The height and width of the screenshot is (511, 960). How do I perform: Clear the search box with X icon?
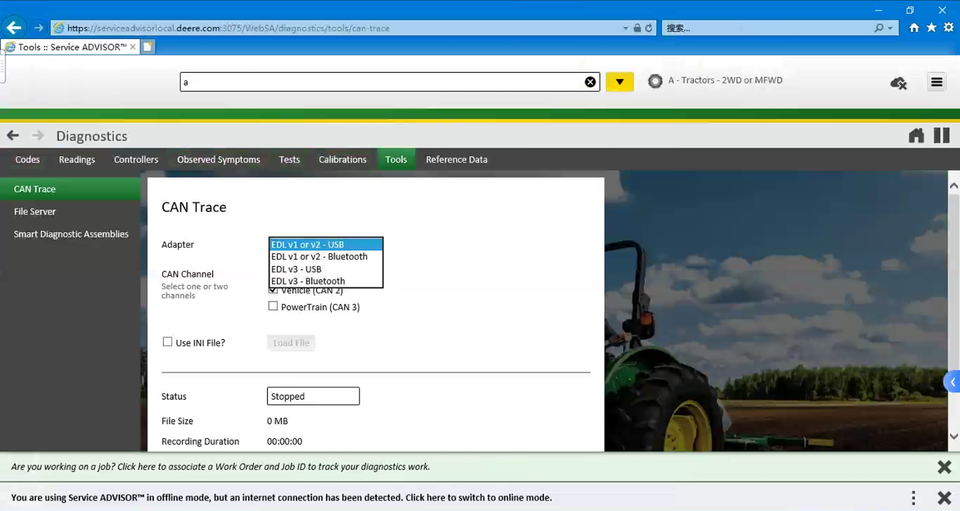coord(590,82)
